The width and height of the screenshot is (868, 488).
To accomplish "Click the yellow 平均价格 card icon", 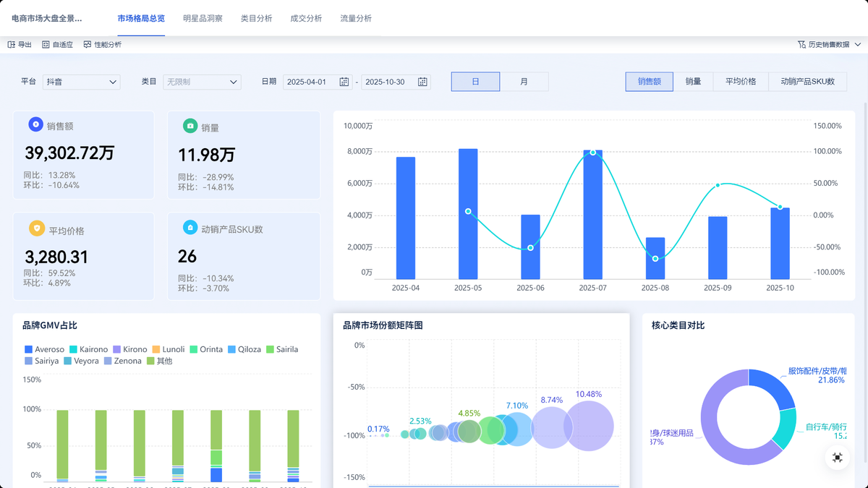I will tap(36, 228).
